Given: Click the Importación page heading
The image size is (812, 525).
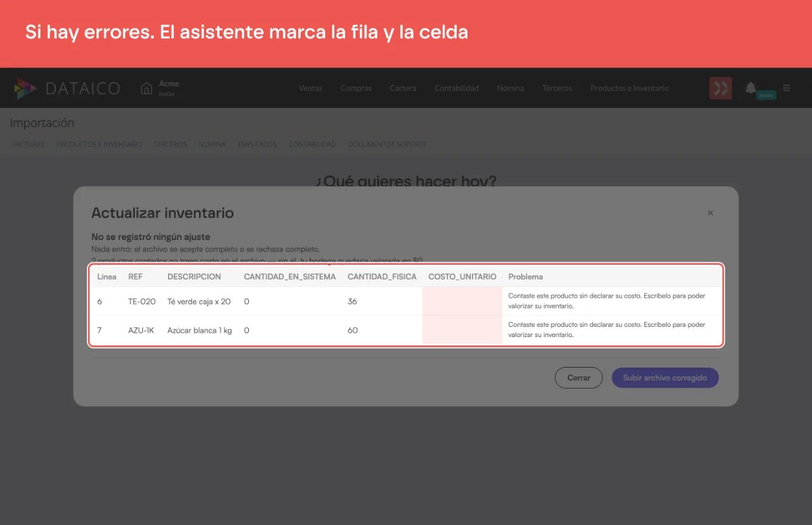Looking at the screenshot, I should pyautogui.click(x=42, y=123).
